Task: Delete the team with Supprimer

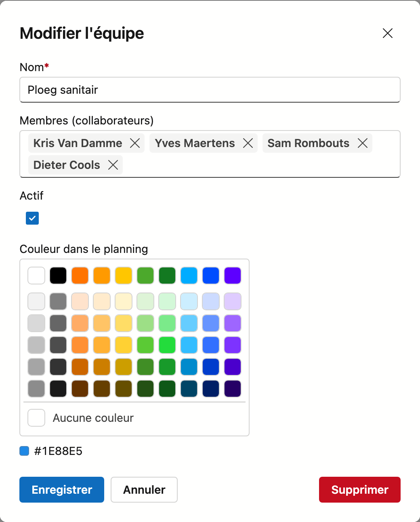Action: (360, 490)
